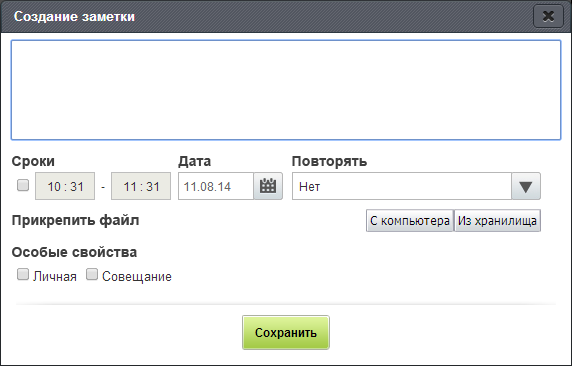Tick the Совещание checkbox
The image size is (572, 366).
pos(92,274)
